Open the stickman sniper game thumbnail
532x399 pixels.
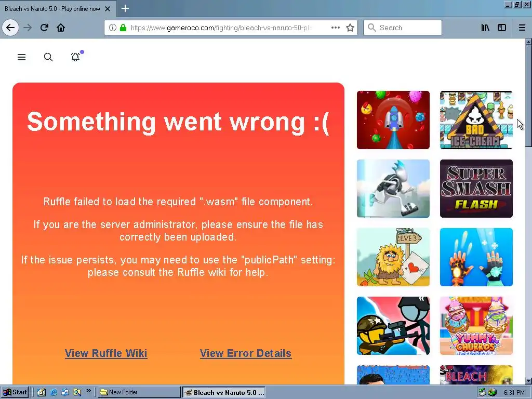point(393,326)
